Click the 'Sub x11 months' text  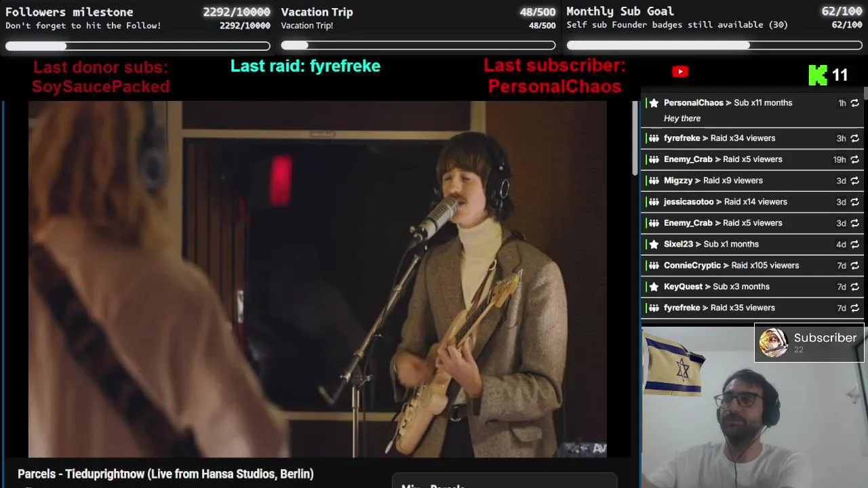[763, 103]
